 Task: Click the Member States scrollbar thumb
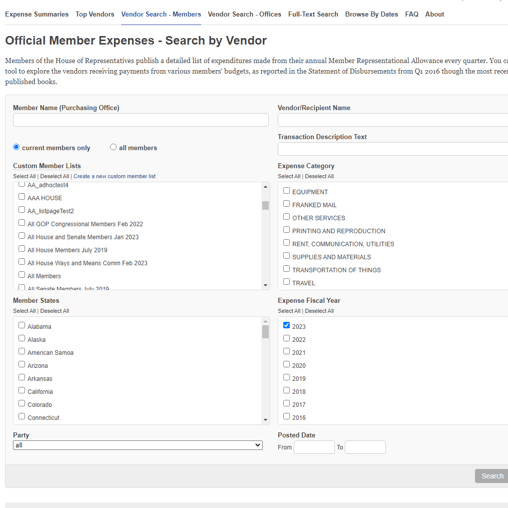(265, 332)
